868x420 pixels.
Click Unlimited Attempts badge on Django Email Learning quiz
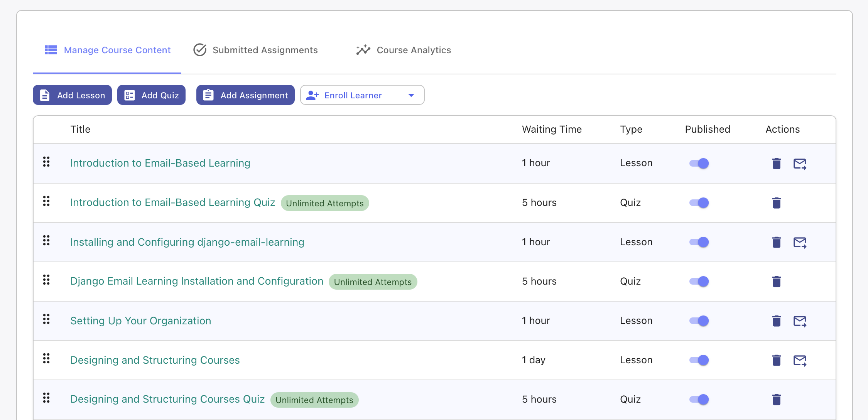373,282
